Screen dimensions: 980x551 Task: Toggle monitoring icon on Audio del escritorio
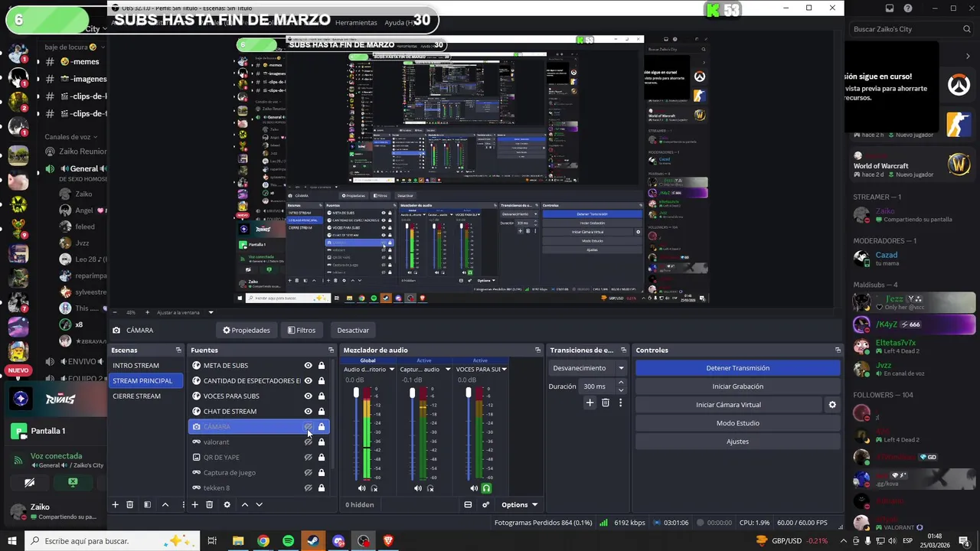[x=374, y=488]
